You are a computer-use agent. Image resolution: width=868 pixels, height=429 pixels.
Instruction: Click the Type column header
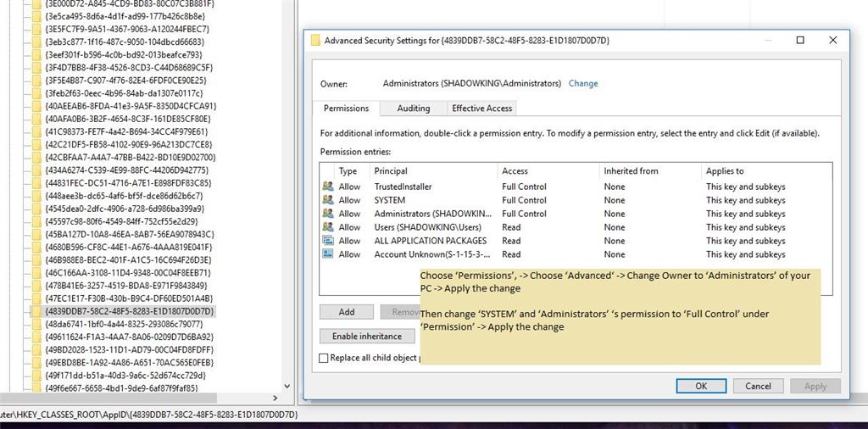coord(353,171)
